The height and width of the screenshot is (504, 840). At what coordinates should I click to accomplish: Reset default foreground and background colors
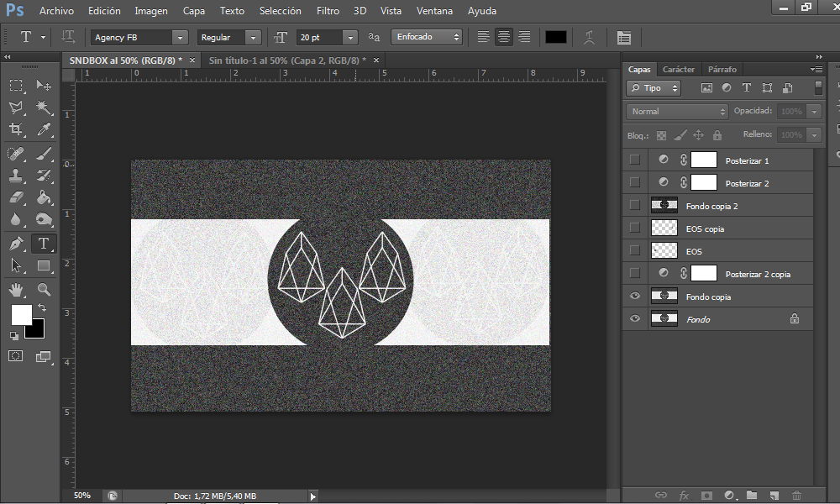click(14, 336)
